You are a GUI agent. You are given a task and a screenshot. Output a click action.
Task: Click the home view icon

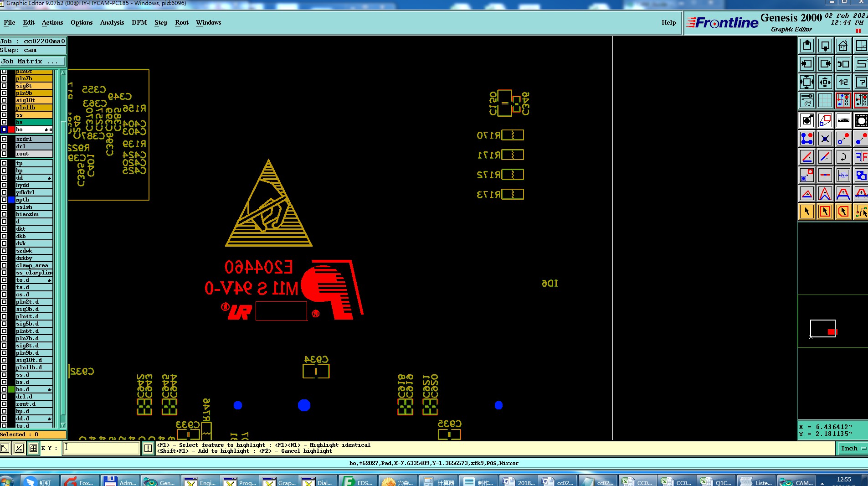click(843, 46)
